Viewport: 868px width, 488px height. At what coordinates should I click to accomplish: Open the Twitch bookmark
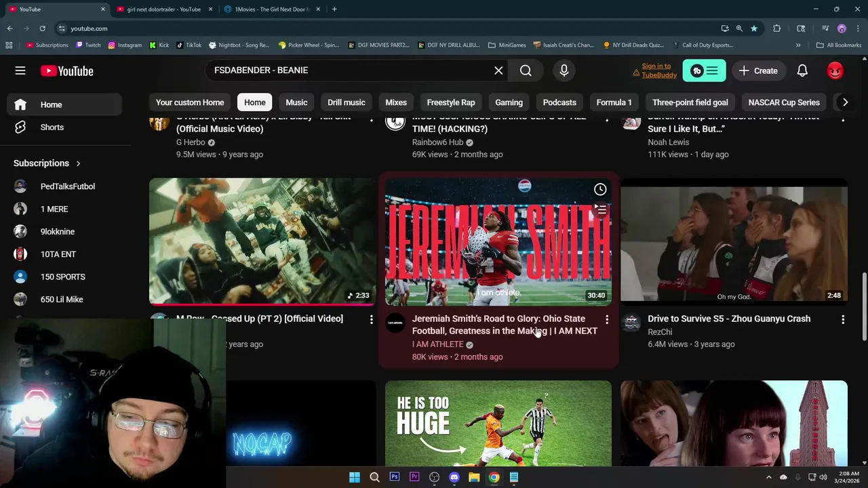(x=88, y=45)
